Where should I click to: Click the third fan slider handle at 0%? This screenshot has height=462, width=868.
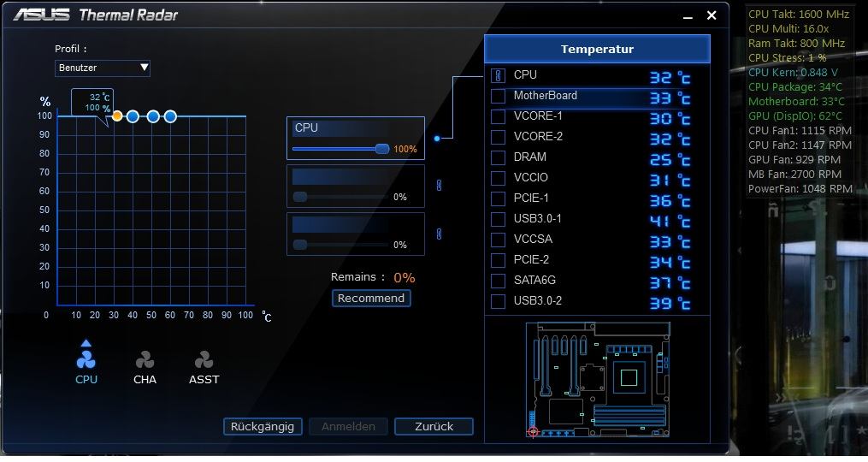click(300, 245)
